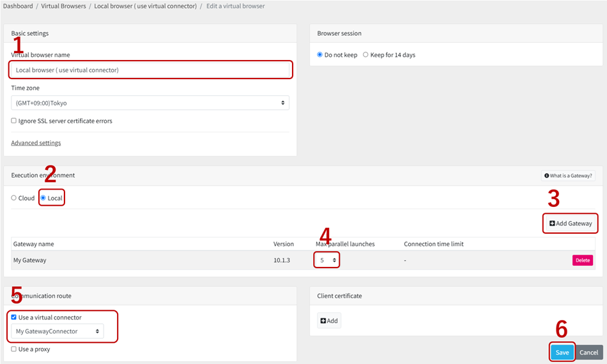Click the Max parallel launches header
This screenshot has height=364, width=607.
345,244
